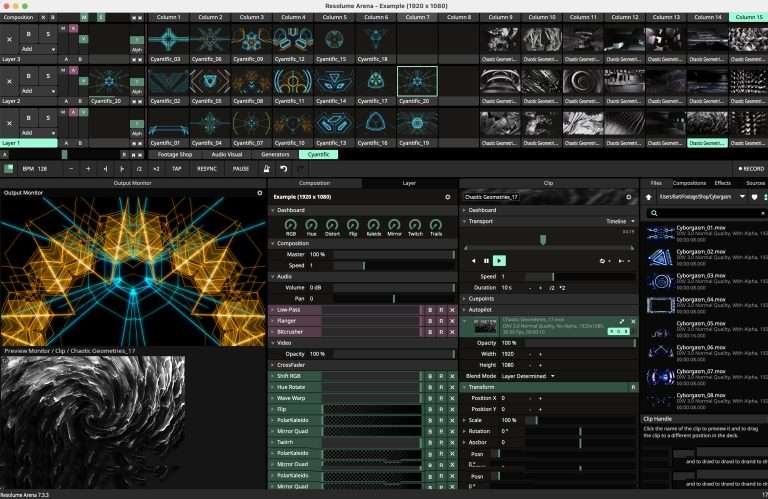Viewport: 768px width, 499px height.
Task: Click the favorites heart icon in Files browser
Action: tap(754, 197)
